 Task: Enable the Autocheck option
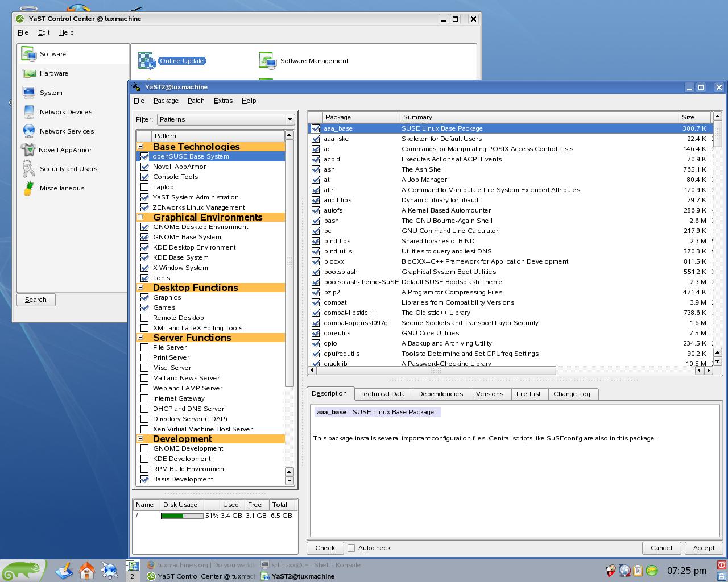click(x=351, y=548)
